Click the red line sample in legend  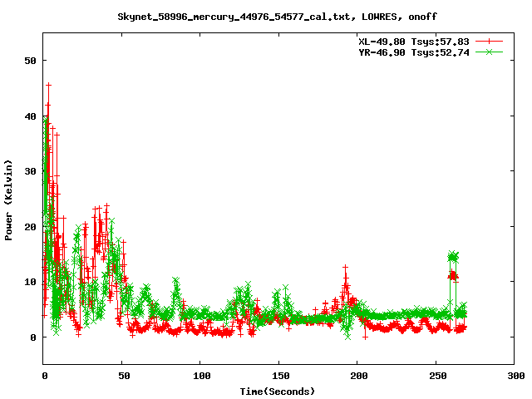(489, 42)
